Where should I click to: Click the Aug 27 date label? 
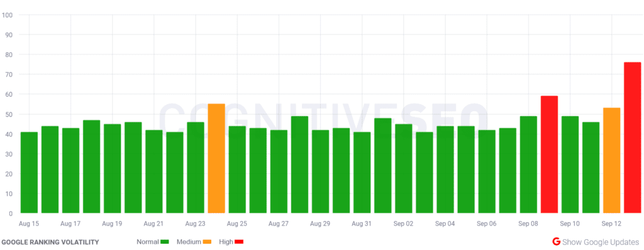279,224
